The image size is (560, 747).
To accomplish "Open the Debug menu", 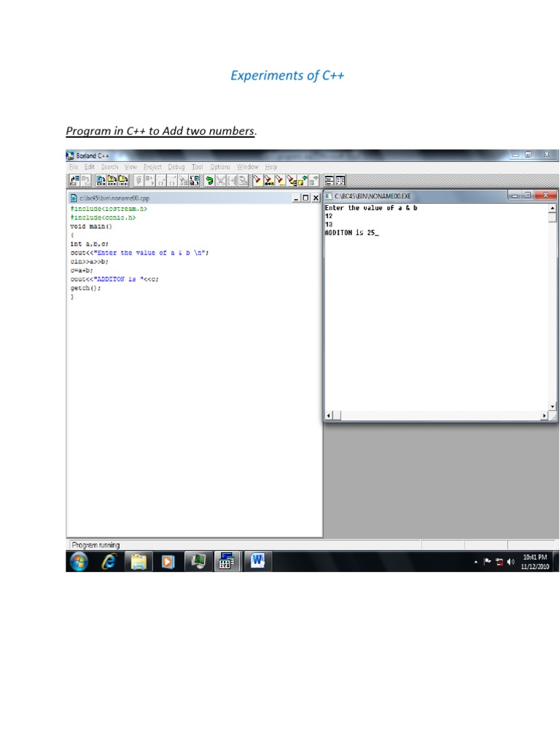I will 176,167.
